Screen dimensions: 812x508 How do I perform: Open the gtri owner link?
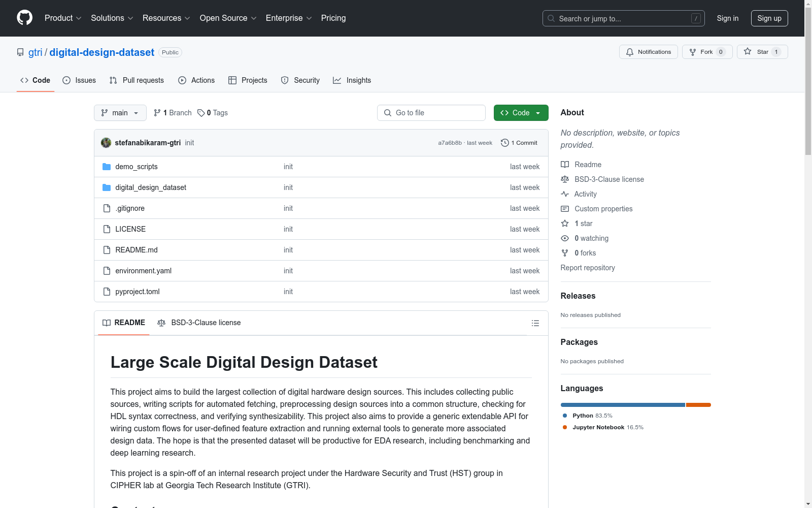tap(36, 52)
